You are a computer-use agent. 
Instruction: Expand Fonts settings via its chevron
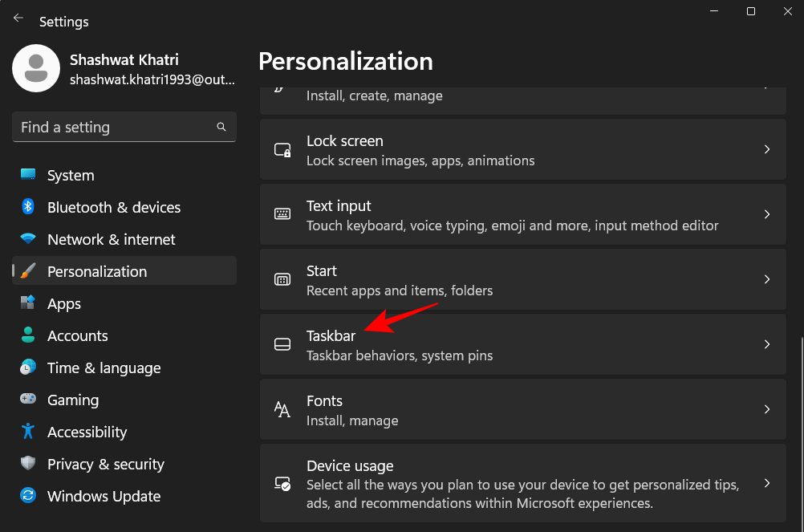766,409
